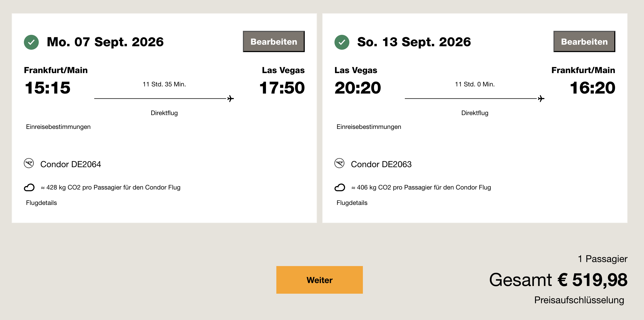Click the Gesamt € 519,98 total price
Image resolution: width=644 pixels, height=320 pixels.
(x=558, y=280)
